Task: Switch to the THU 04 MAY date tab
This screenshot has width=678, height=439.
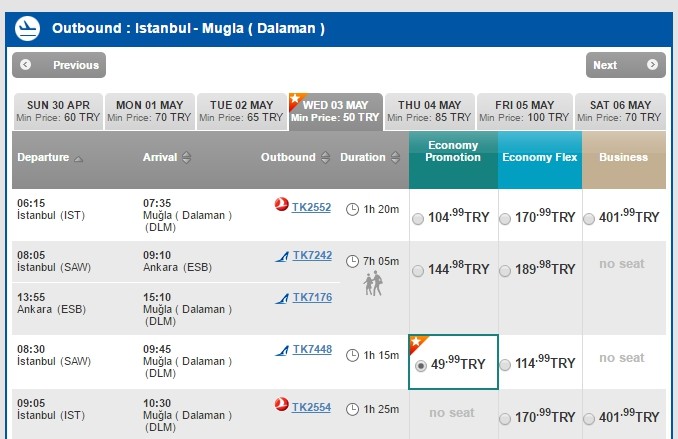Action: (430, 111)
